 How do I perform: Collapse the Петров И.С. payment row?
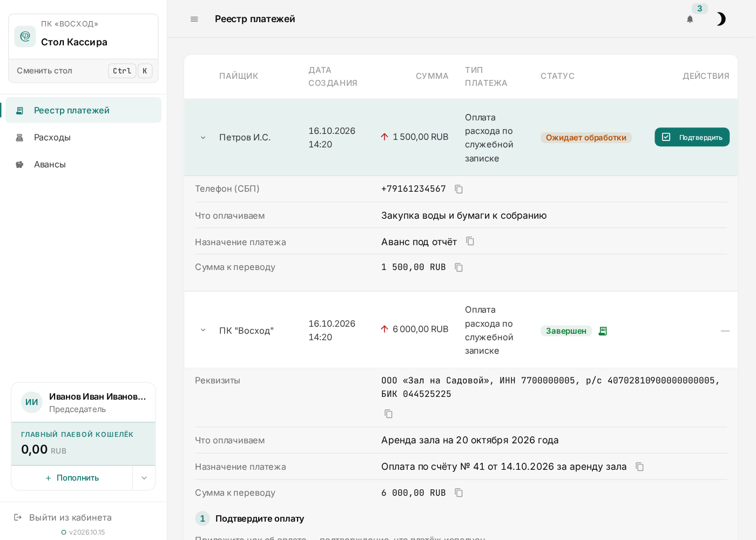[x=203, y=138]
